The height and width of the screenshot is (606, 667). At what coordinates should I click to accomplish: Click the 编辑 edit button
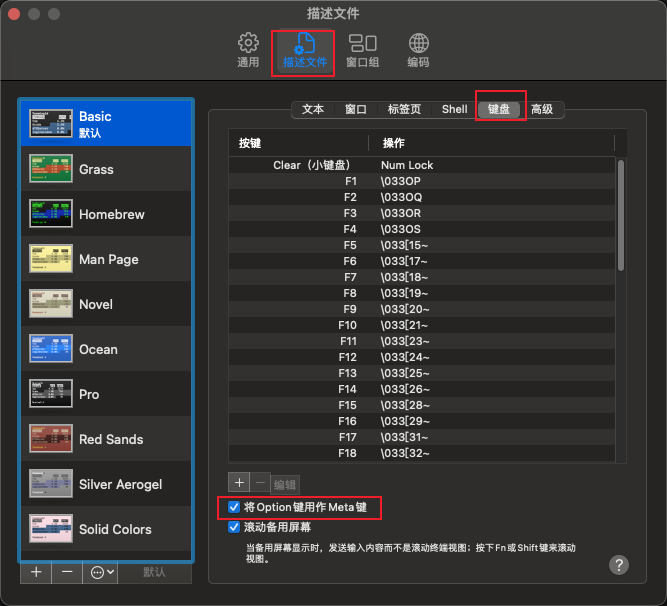click(x=285, y=485)
